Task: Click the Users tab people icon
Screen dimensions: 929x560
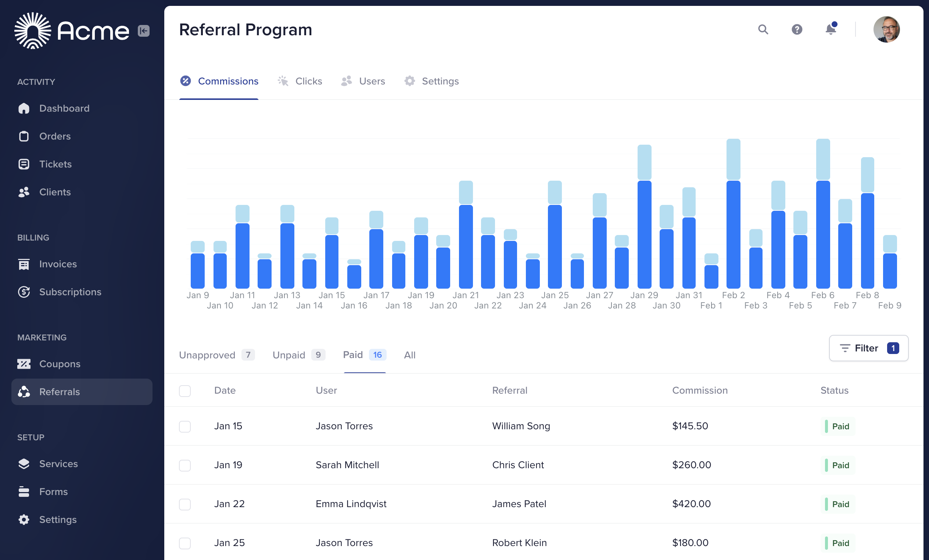Action: tap(347, 81)
